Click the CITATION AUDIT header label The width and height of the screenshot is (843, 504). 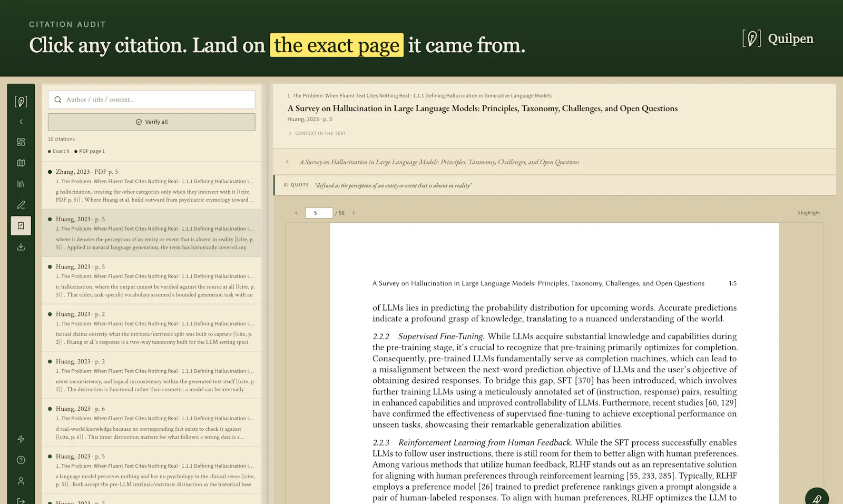[67, 24]
